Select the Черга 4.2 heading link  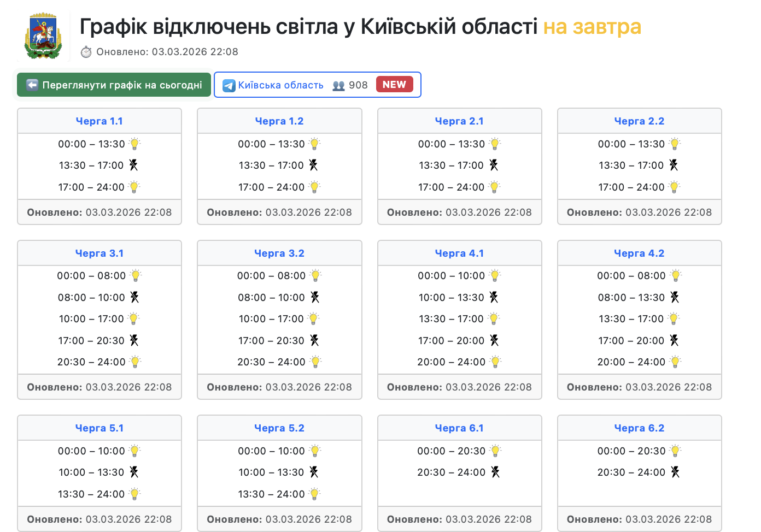(x=639, y=253)
